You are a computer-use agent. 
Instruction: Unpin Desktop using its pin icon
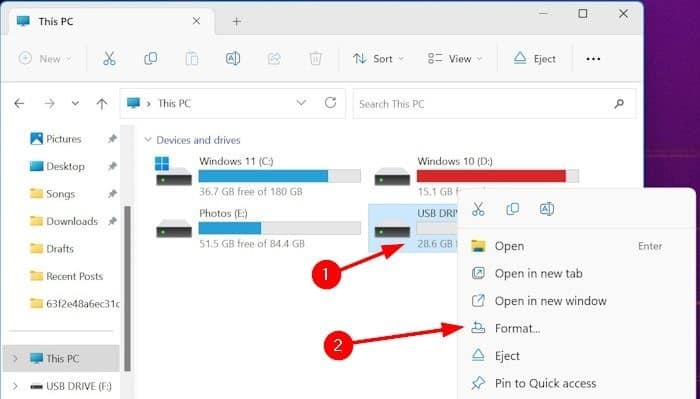[x=112, y=166]
